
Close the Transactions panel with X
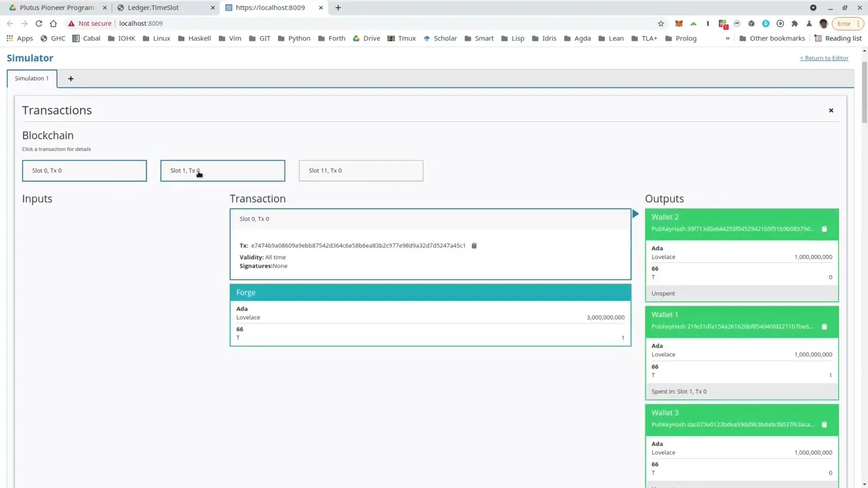click(831, 110)
